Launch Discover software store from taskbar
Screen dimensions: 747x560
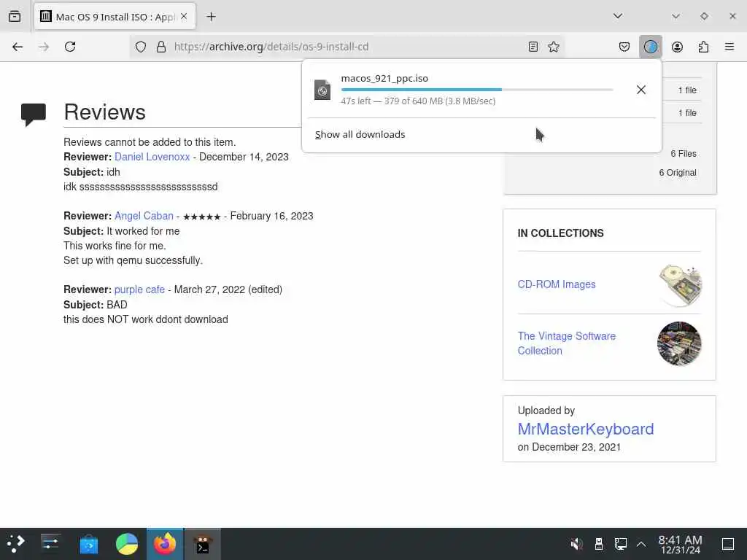pyautogui.click(x=88, y=544)
